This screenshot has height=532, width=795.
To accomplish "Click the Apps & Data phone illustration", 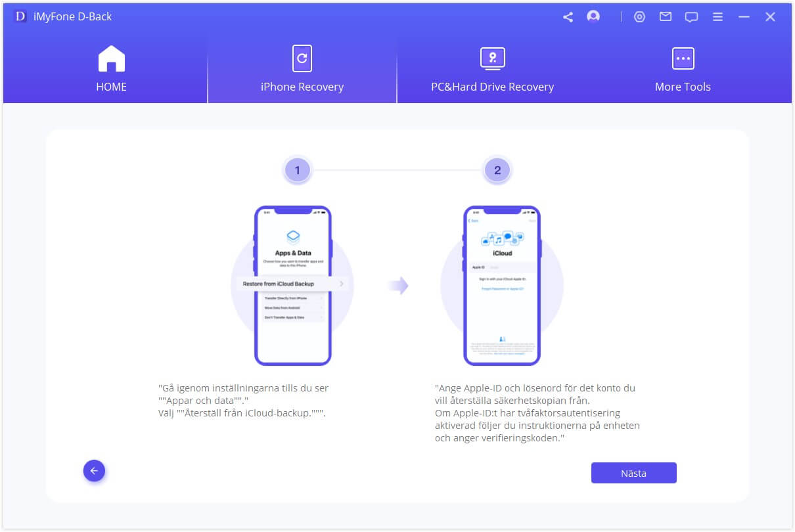I will (293, 286).
